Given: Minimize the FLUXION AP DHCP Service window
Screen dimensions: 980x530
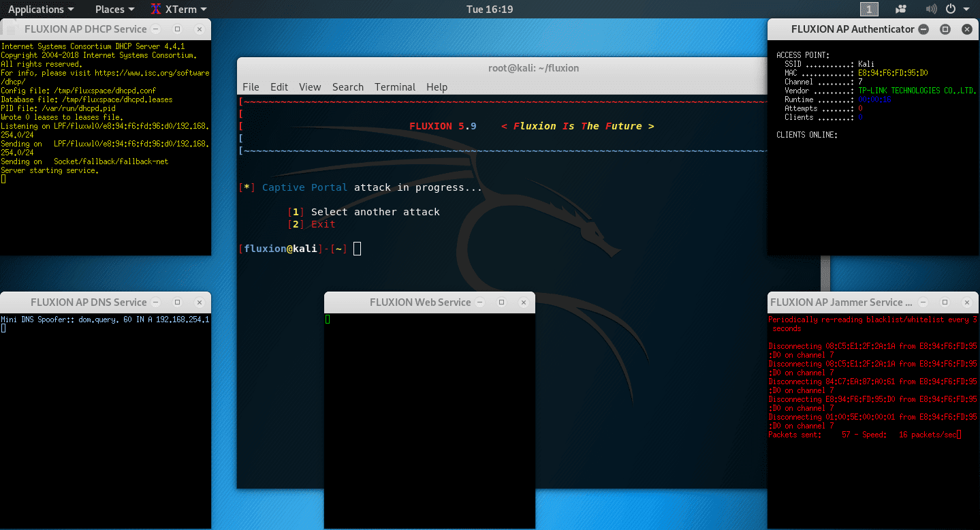Looking at the screenshot, I should 156,29.
